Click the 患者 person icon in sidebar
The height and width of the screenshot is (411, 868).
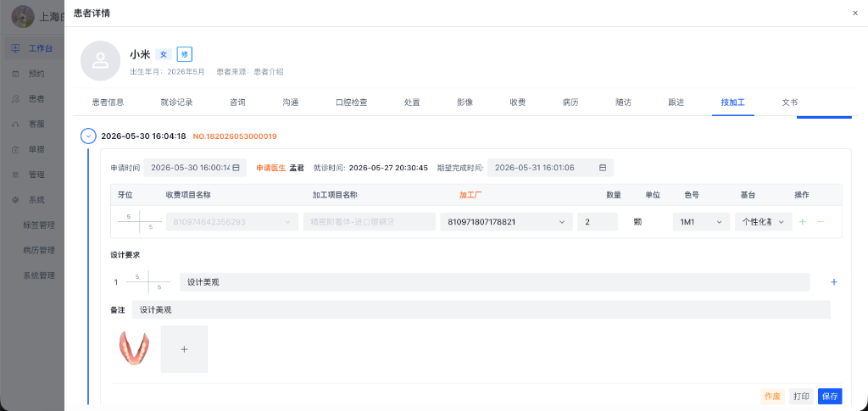(15, 99)
